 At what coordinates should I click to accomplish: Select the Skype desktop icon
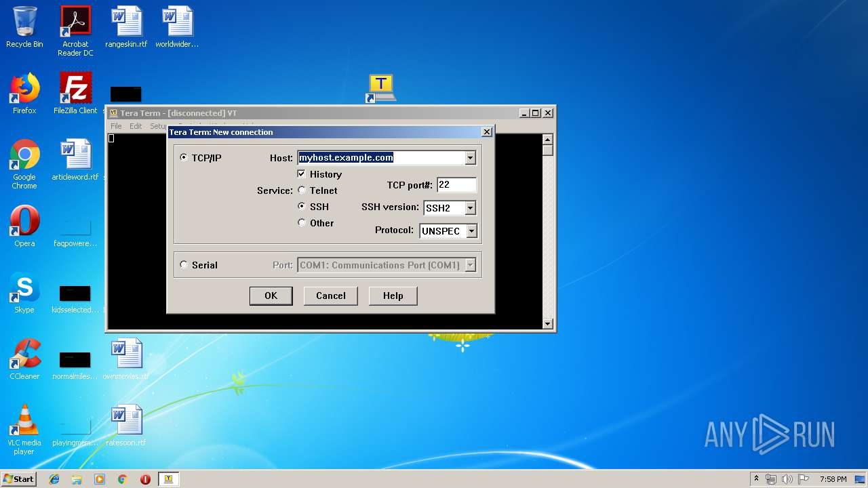tap(24, 293)
